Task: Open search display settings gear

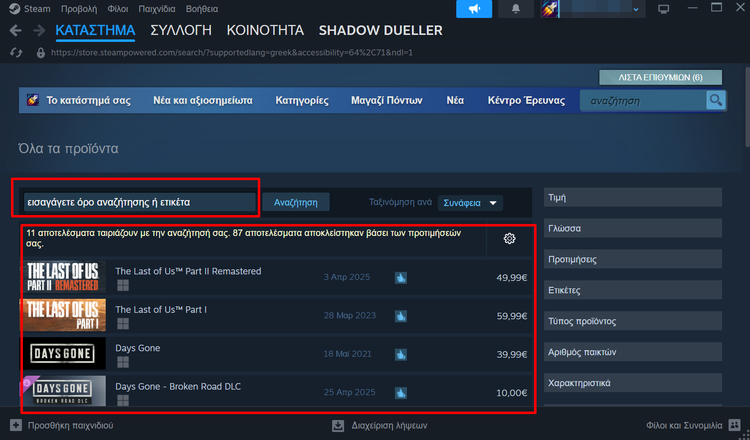Action: tap(509, 238)
